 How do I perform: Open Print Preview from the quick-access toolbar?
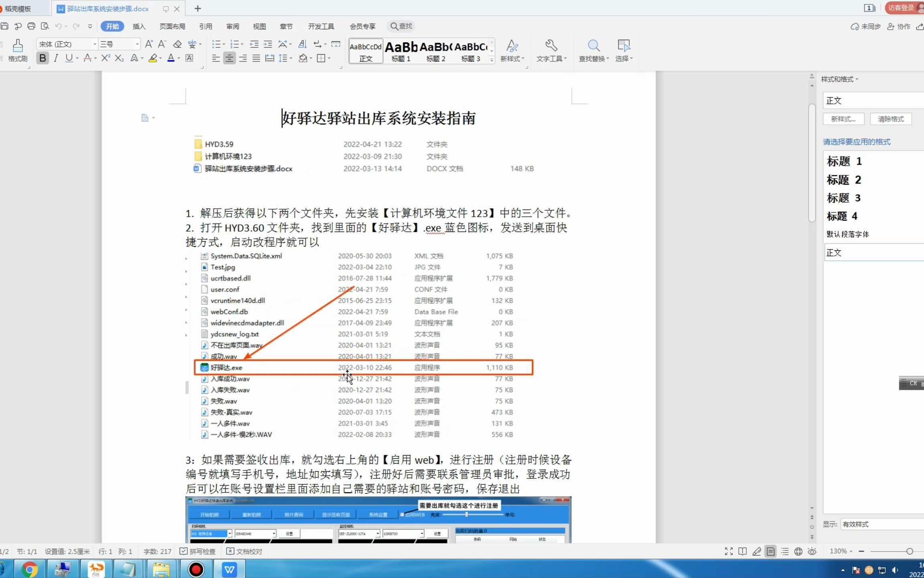pos(45,26)
